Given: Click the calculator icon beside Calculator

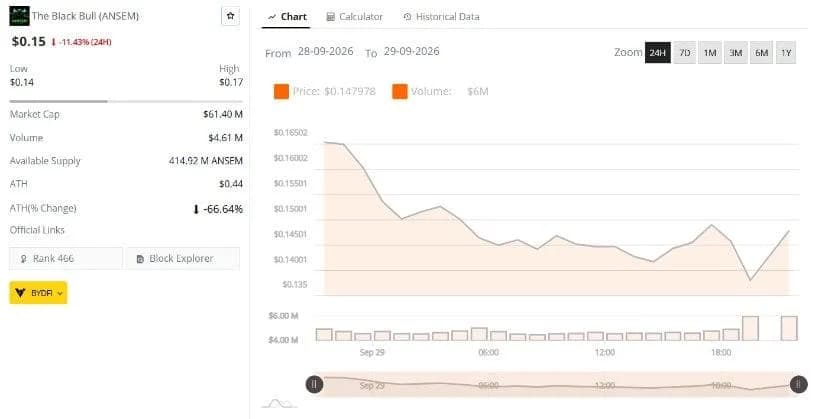Looking at the screenshot, I should coord(330,17).
